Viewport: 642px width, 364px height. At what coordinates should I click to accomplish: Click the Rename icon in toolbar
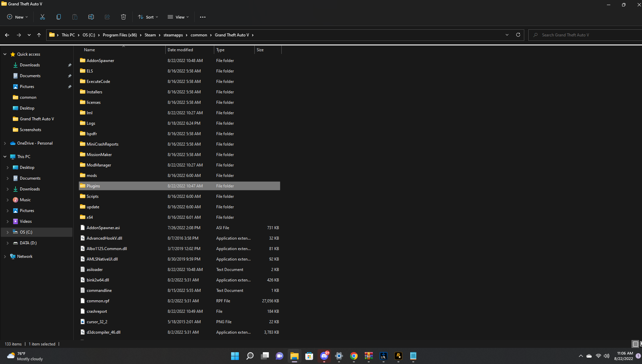point(91,17)
